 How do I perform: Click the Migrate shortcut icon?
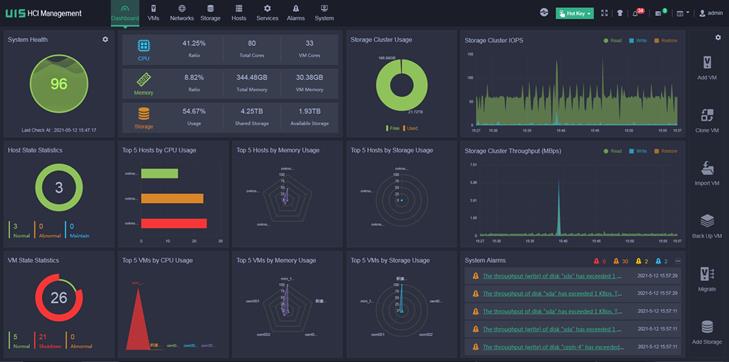[707, 274]
